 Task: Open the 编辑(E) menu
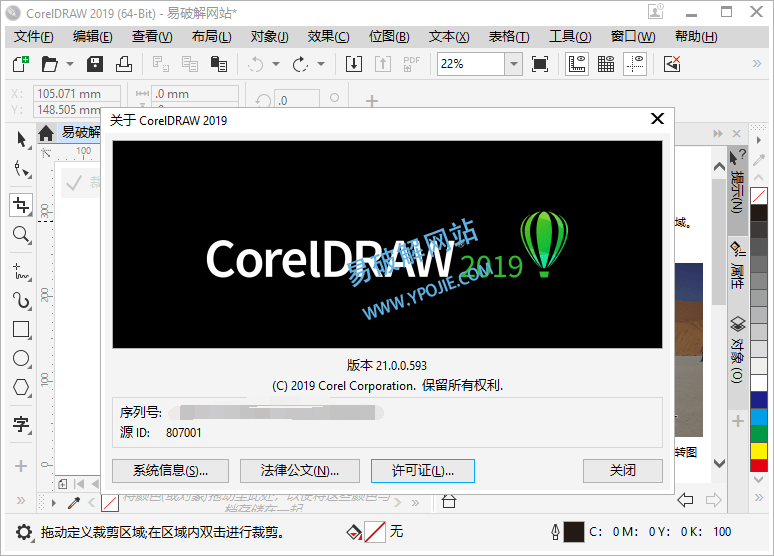tap(92, 37)
